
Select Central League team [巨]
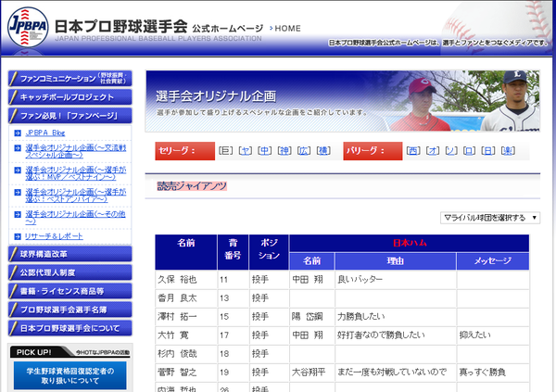(225, 151)
